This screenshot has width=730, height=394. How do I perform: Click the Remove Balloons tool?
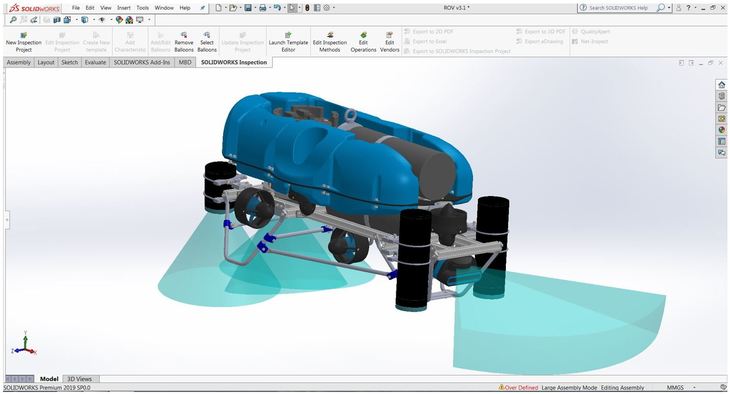coord(184,42)
